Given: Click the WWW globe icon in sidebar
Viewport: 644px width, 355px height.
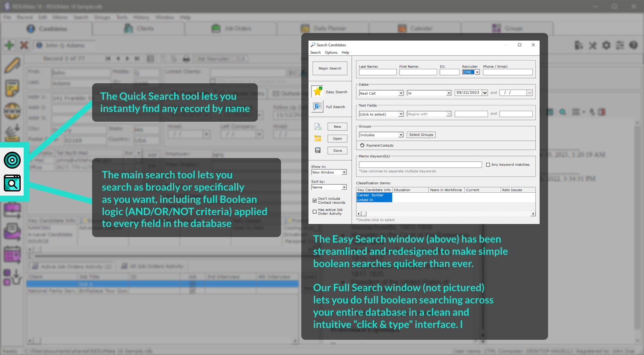Looking at the screenshot, I should click(12, 111).
